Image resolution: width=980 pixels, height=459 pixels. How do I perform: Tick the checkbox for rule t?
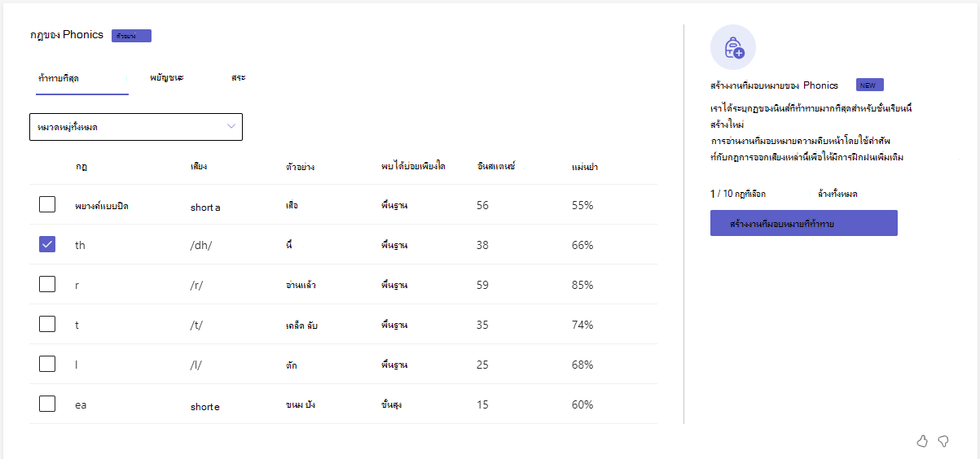click(47, 324)
